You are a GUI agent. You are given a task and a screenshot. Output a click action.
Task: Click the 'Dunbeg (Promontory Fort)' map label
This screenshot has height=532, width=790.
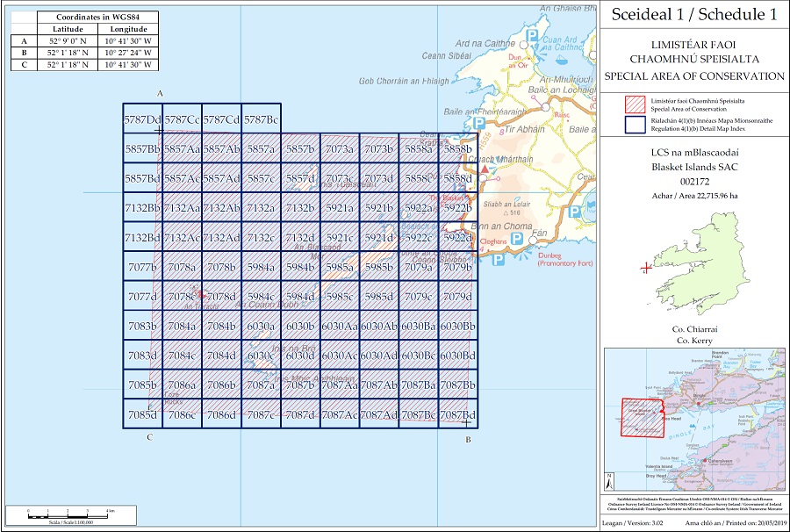coord(565,260)
